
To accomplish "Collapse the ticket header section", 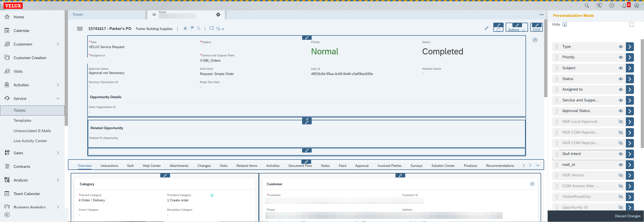I will (x=535, y=40).
